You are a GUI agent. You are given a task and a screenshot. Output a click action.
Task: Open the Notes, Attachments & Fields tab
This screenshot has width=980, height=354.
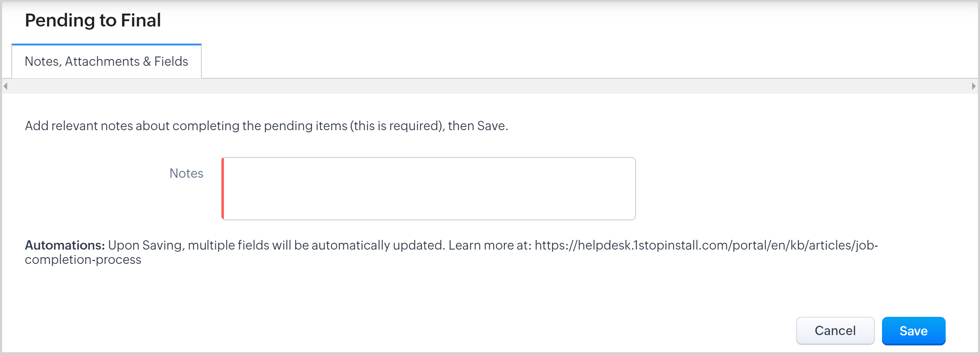[x=107, y=62]
